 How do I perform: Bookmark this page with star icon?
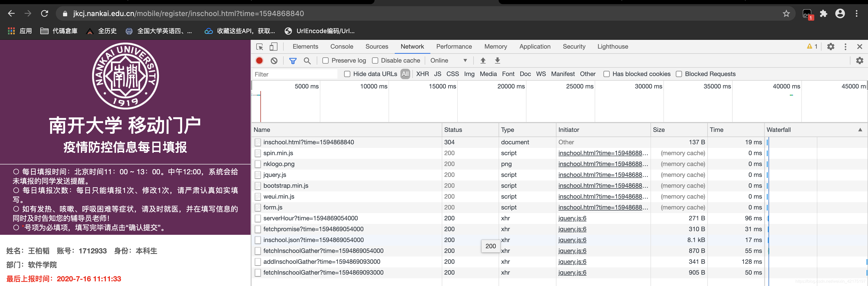pos(786,13)
